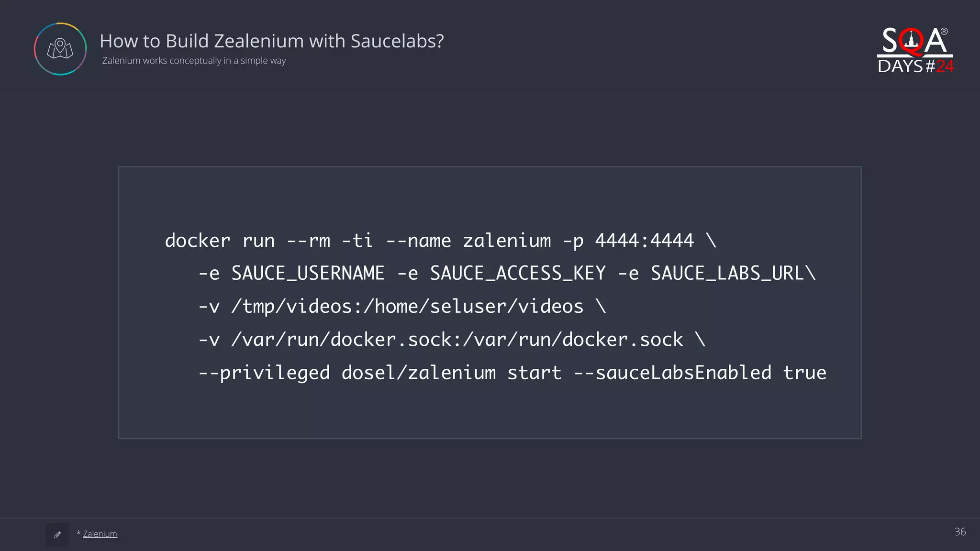Click the /tmp/videos volume mapping line
Viewport: 980px width, 551px height.
click(x=402, y=307)
